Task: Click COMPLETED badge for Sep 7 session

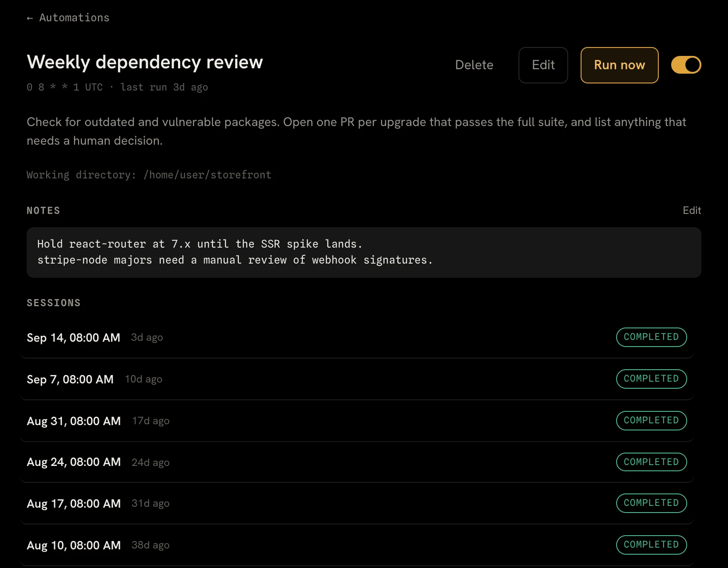Action: pos(651,379)
